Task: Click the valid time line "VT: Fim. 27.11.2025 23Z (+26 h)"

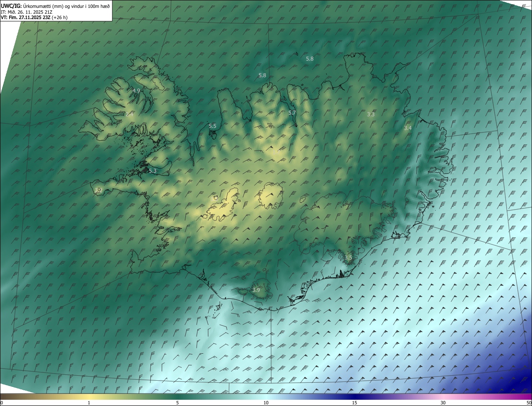Action: [34, 17]
